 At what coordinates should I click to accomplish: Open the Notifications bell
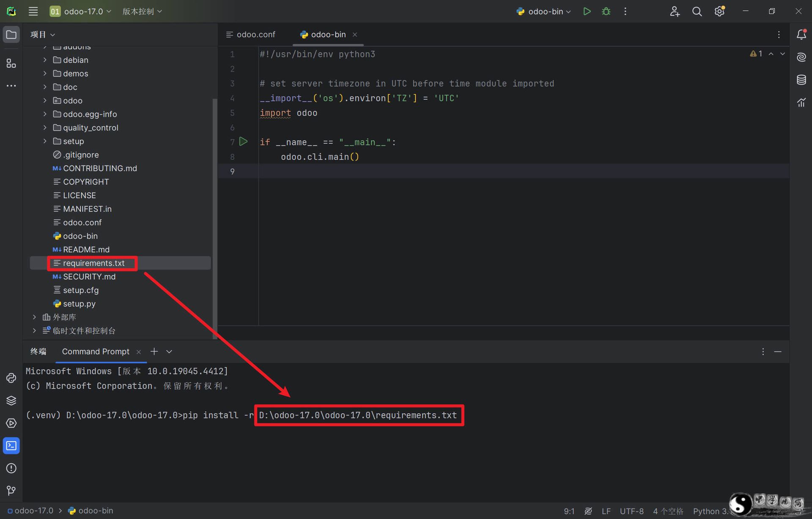[801, 35]
